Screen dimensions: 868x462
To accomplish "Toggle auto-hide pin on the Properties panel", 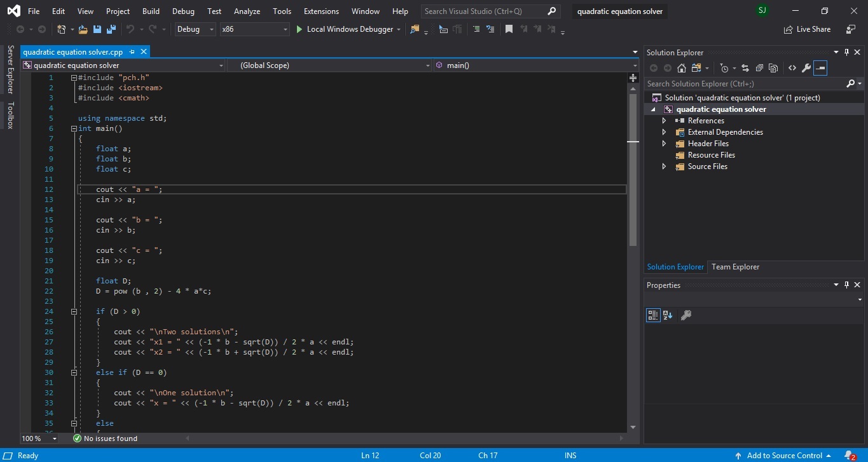I will [x=846, y=285].
